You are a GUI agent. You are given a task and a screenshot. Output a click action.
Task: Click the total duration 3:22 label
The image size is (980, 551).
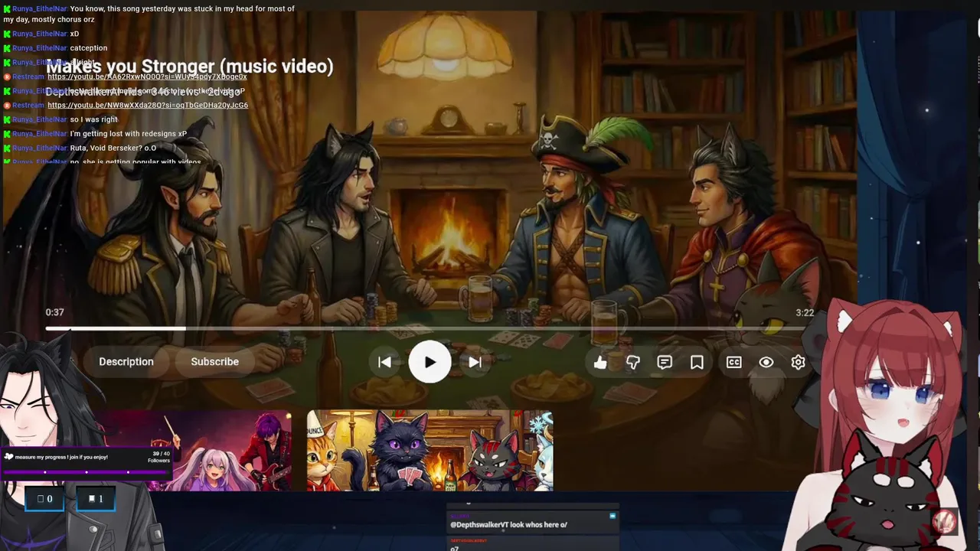805,312
